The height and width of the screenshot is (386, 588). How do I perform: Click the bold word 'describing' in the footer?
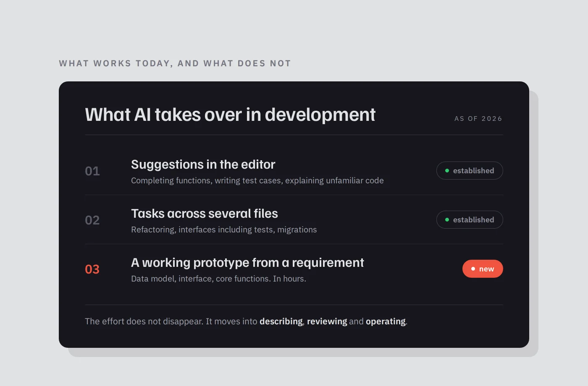[x=281, y=321]
